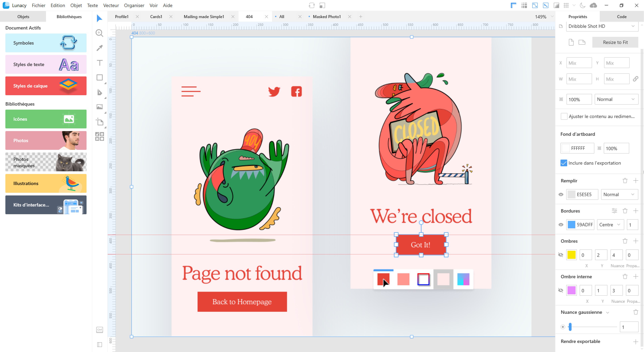Screen dimensions: 644x352
Task: Enable 'Ajuster le contenu' checkbox
Action: coord(564,116)
